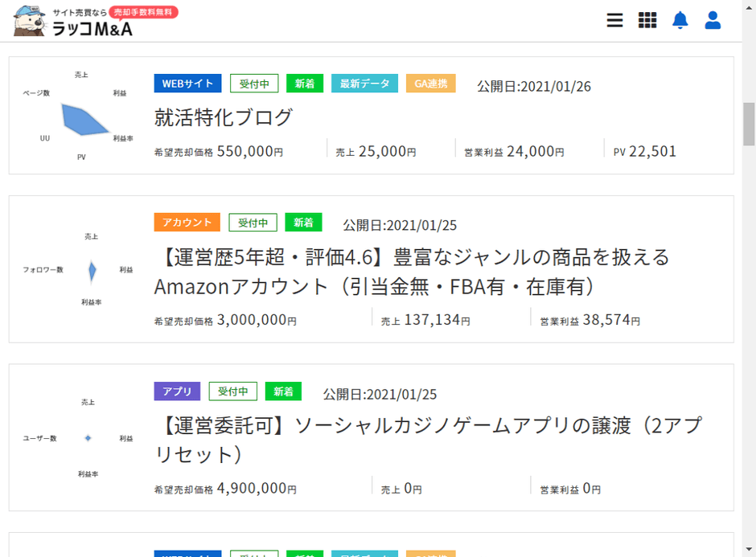Screen dimensions: 756x557
Task: Click the scrollbar down arrow
Action: click(750, 551)
